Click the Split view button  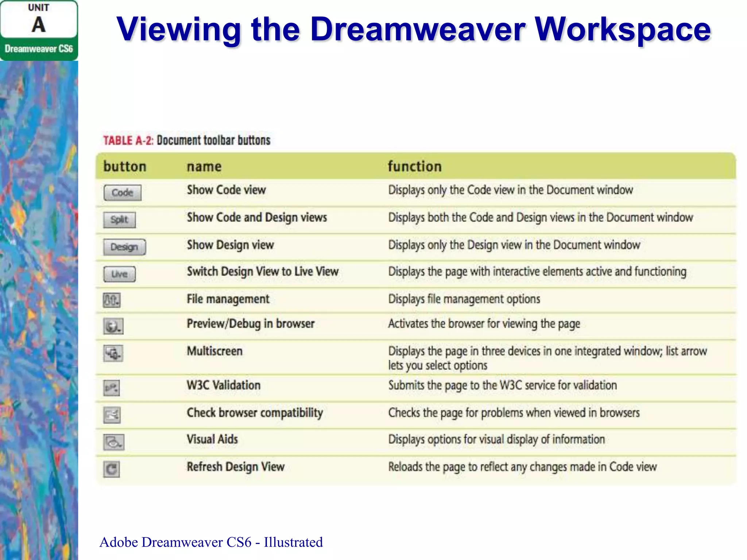[120, 220]
